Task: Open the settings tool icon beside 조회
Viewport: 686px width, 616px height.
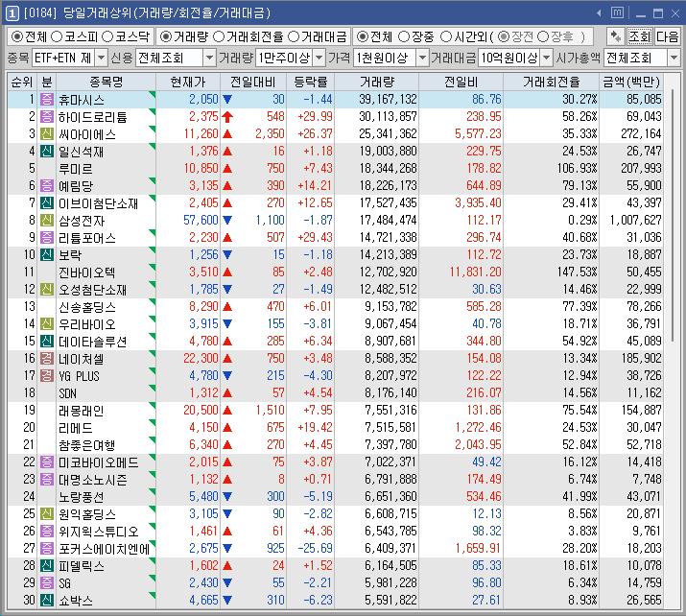Action: [x=616, y=36]
